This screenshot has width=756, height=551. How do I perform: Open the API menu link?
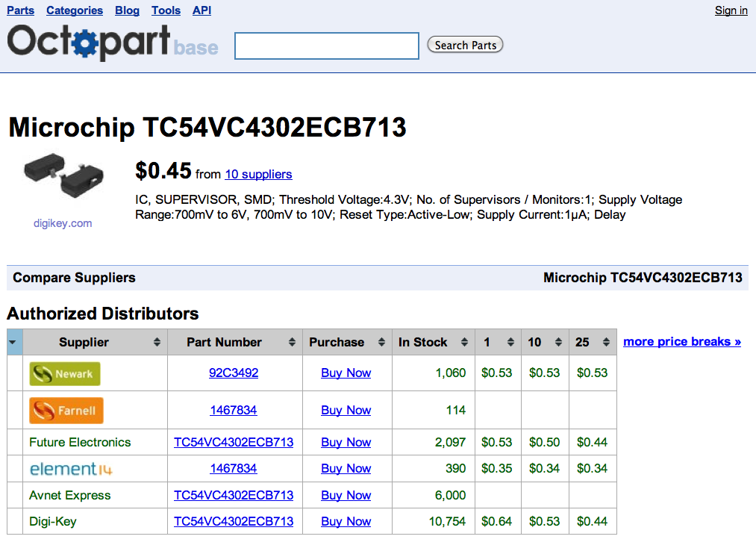202,10
